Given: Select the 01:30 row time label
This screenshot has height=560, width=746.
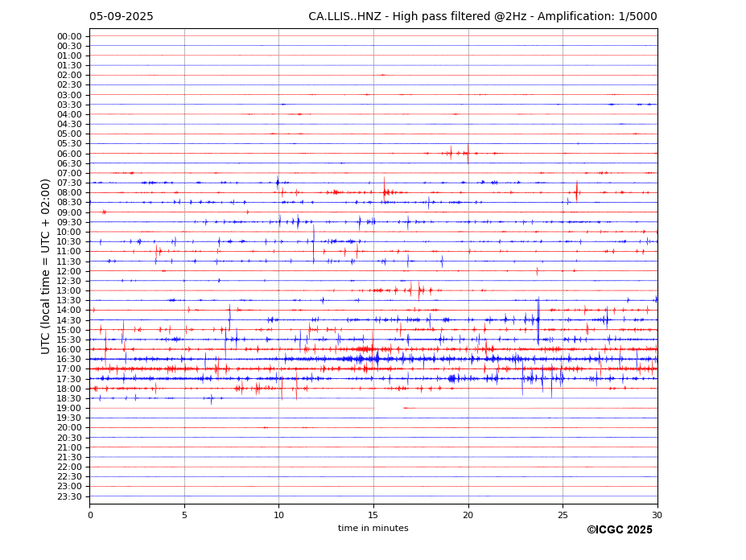Looking at the screenshot, I should coord(69,66).
